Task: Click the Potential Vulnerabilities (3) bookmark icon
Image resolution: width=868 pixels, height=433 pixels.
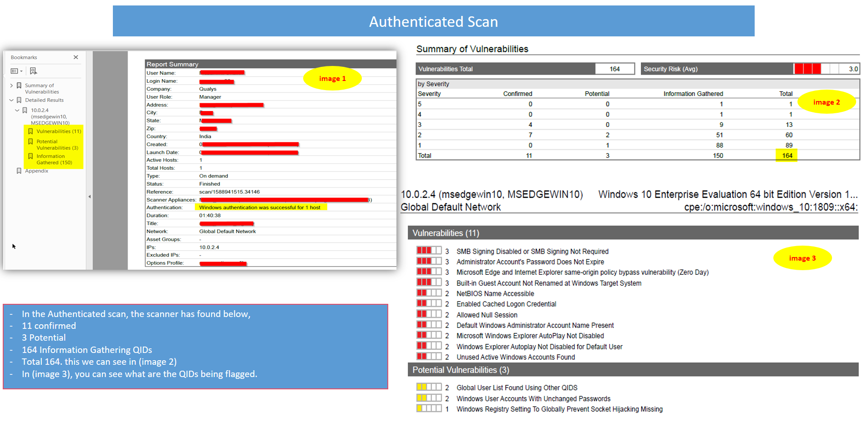Action: click(x=30, y=141)
